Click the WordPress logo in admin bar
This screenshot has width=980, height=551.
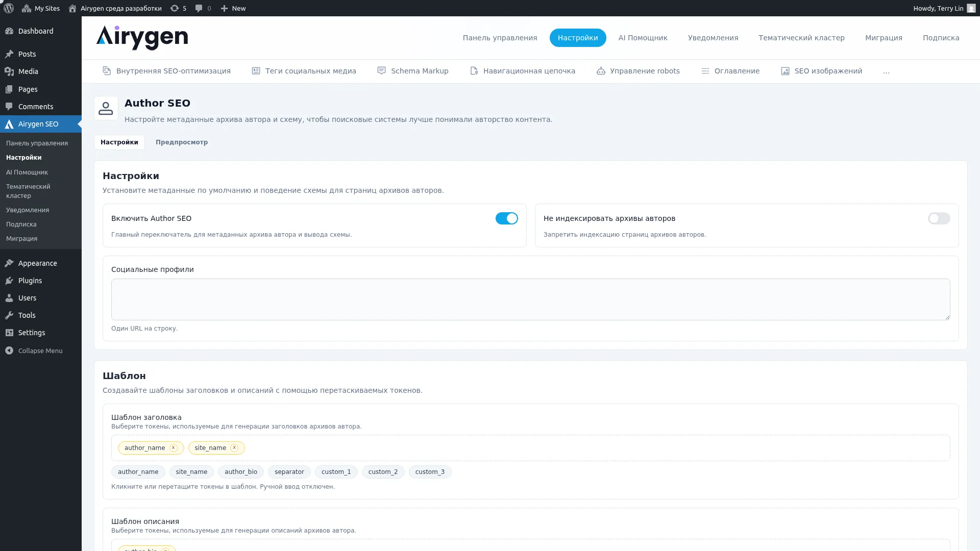point(9,8)
